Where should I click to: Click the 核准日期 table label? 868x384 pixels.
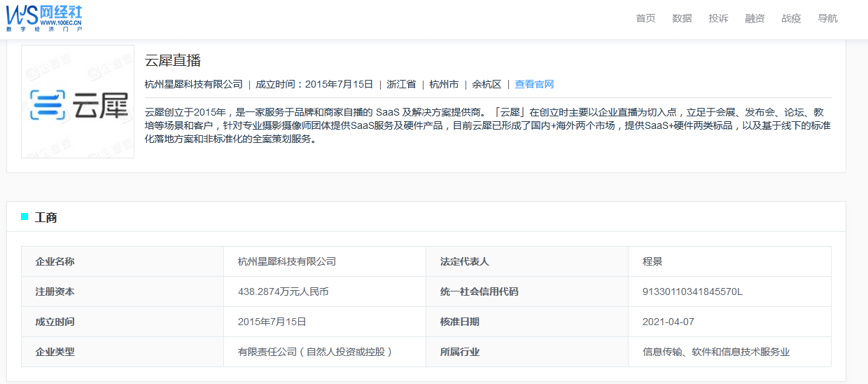point(460,322)
